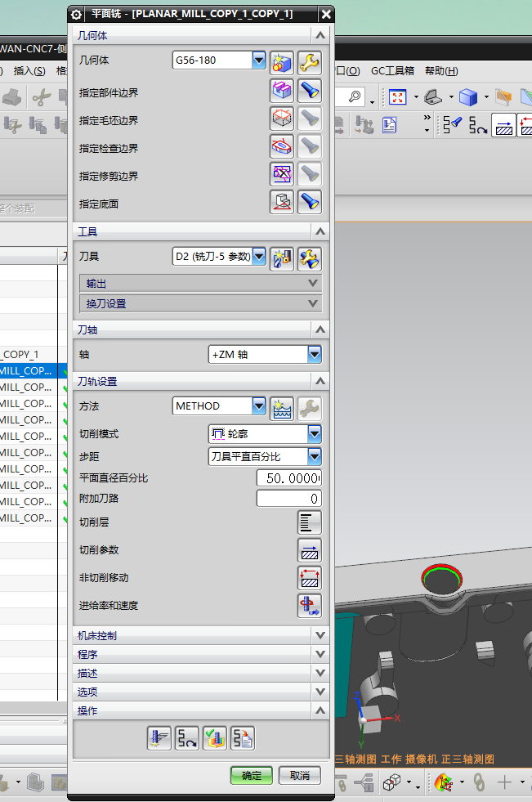The image size is (532, 802).
Task: Click the 取消 (Cancel) button
Action: click(x=300, y=775)
